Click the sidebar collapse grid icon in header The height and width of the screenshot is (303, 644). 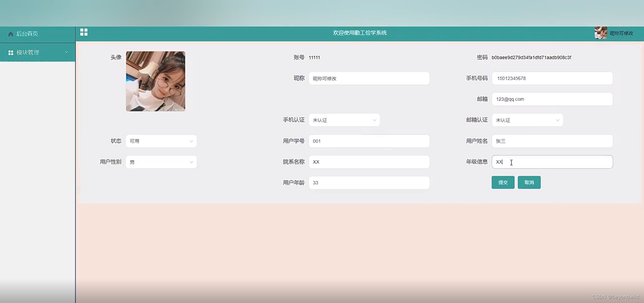tap(84, 32)
